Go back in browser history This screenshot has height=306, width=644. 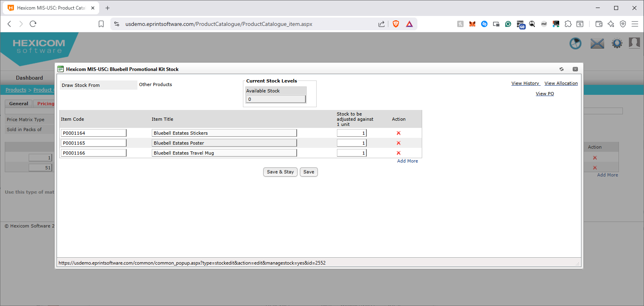[x=10, y=24]
